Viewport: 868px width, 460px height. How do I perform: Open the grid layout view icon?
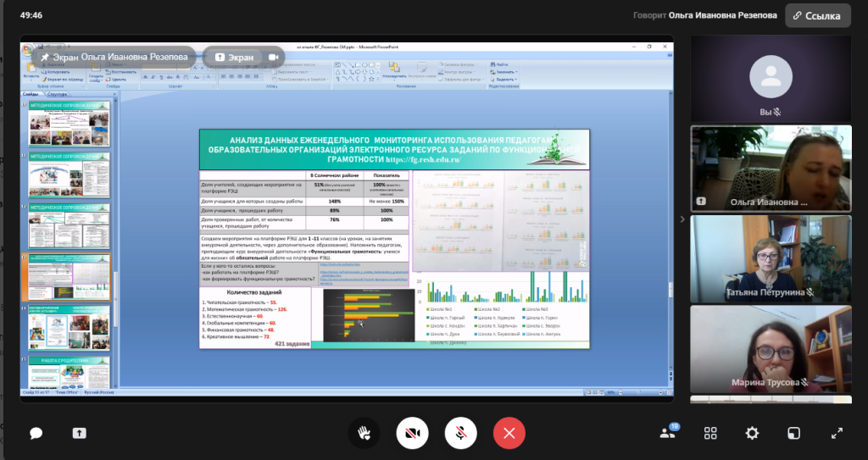pyautogui.click(x=710, y=433)
